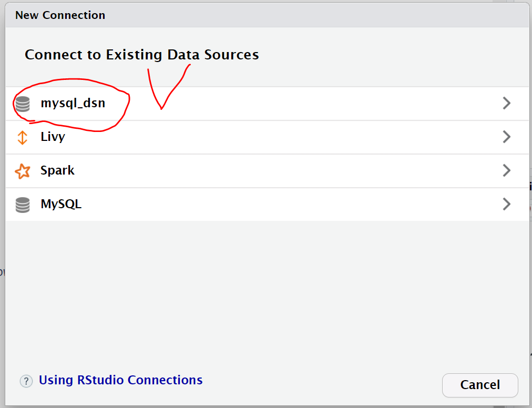
Task: Click the empty gray area below the MySQL row
Action: 267,292
